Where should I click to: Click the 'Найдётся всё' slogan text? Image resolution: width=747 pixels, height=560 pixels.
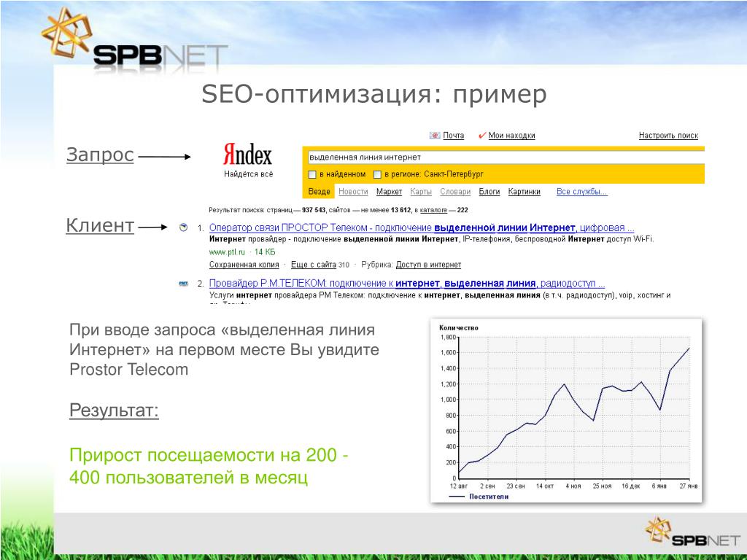point(248,174)
